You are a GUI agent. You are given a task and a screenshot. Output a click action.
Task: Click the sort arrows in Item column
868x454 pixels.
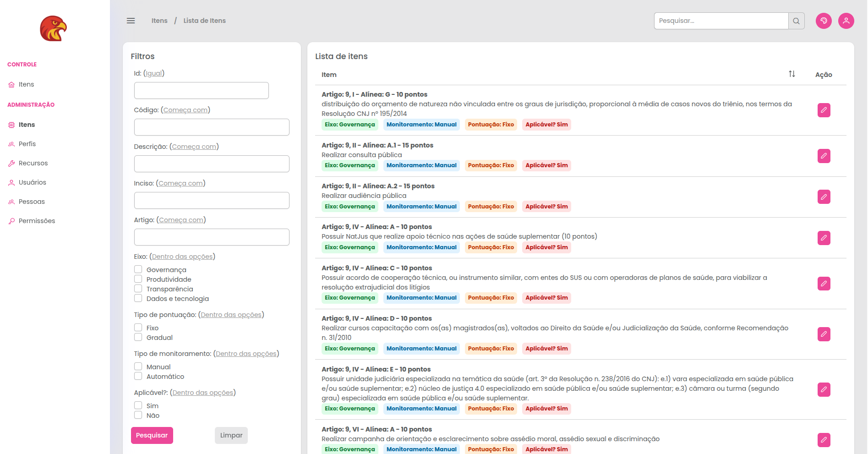click(x=792, y=74)
